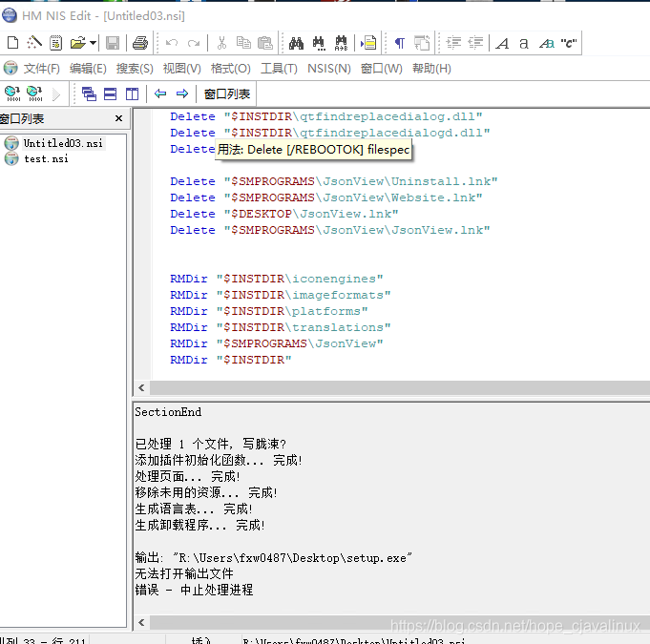Click the RMDir "$INSTDIR" line
The image size is (650, 644).
(230, 360)
